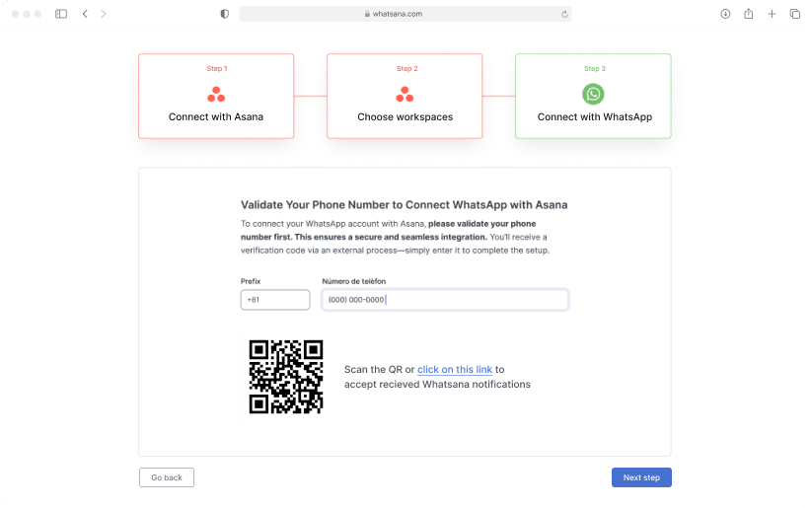Image resolution: width=812 pixels, height=509 pixels.
Task: Toggle the Safari sidebar panel icon
Action: [61, 14]
